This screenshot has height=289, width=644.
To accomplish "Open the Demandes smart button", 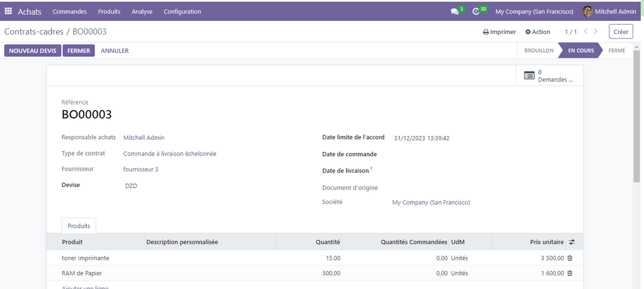I will pyautogui.click(x=549, y=76).
